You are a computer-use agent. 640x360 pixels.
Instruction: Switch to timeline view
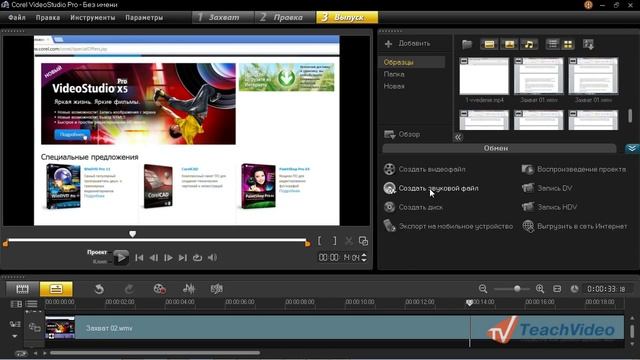[x=56, y=289]
